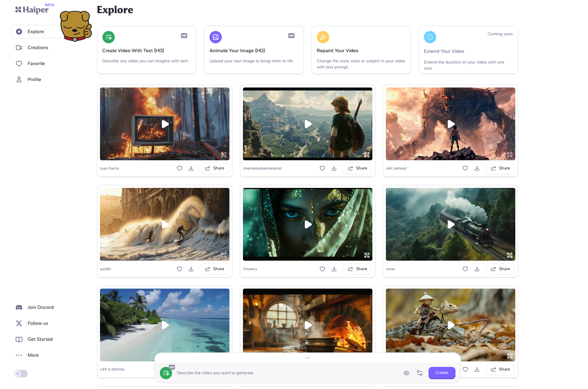
Task: Click author name LIFE G DIGITAL
Action: tap(113, 369)
